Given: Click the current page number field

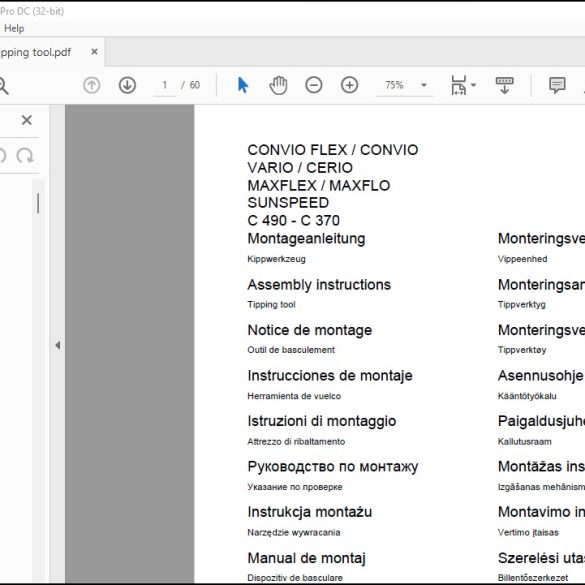Looking at the screenshot, I should pyautogui.click(x=165, y=85).
